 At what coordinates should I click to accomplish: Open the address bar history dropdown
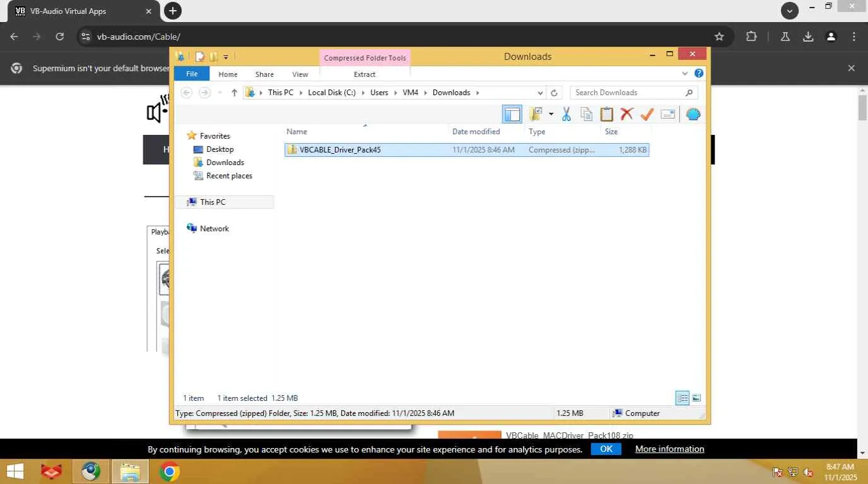click(x=541, y=93)
